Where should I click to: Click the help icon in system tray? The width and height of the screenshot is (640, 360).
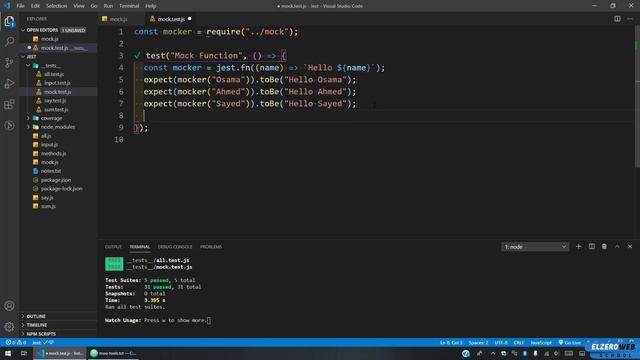(x=466, y=353)
